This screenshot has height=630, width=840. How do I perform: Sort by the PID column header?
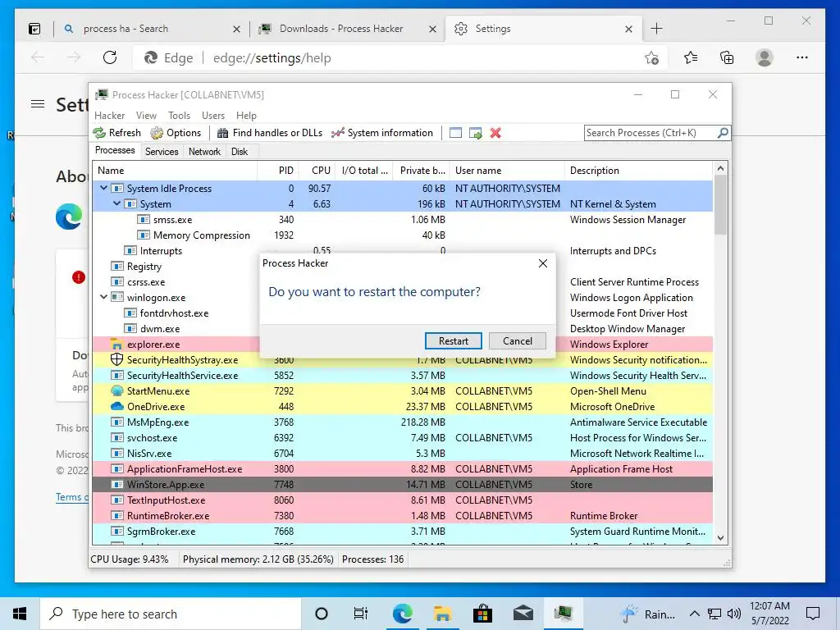coord(277,171)
